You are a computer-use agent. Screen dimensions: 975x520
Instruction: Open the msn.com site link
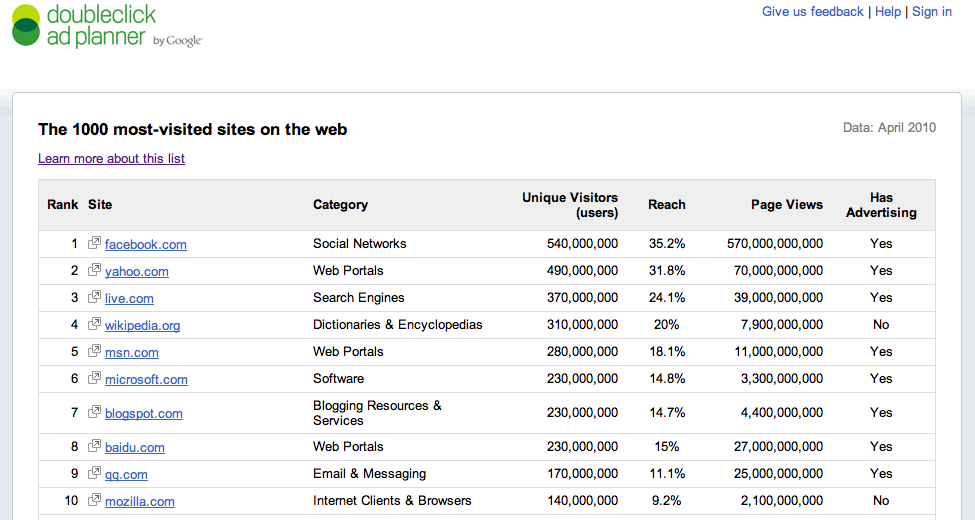[x=132, y=353]
